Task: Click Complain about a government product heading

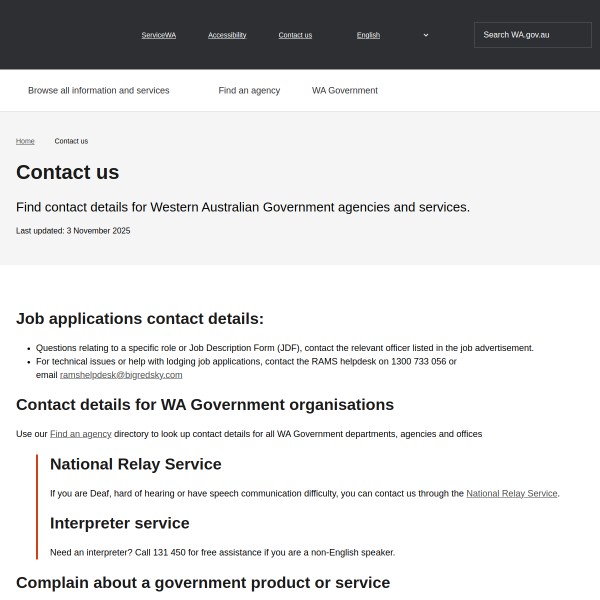Action: 203,583
